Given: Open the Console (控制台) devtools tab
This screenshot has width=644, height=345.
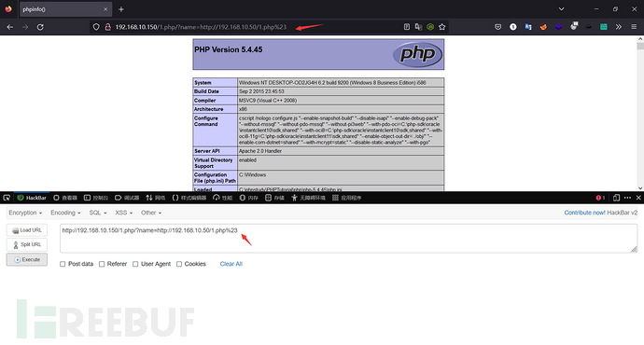Looking at the screenshot, I should coord(96,198).
